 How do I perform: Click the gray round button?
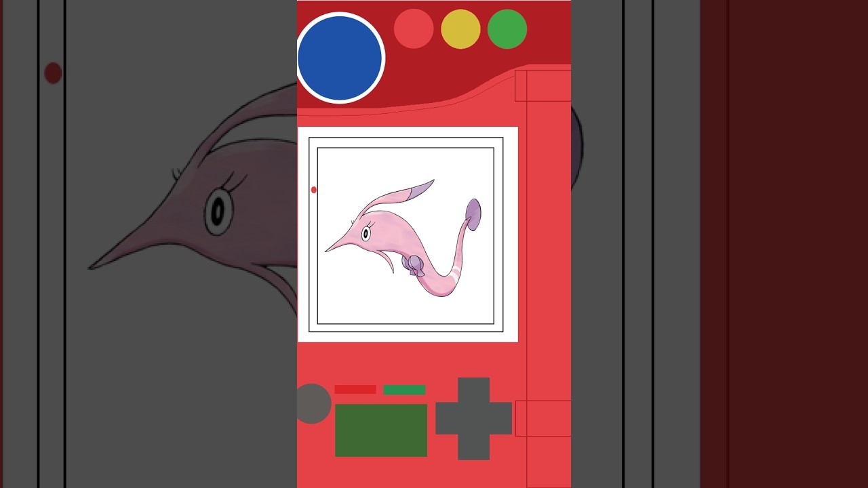pyautogui.click(x=313, y=403)
